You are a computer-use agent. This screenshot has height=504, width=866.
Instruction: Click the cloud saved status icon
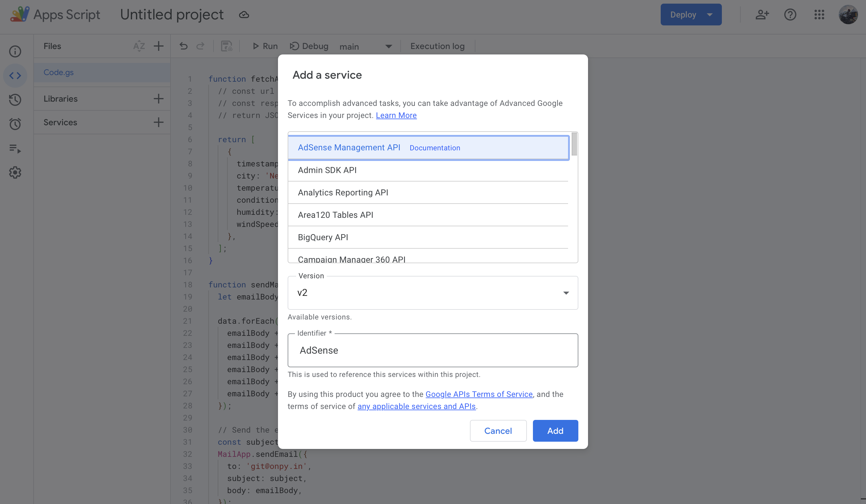[x=244, y=15]
